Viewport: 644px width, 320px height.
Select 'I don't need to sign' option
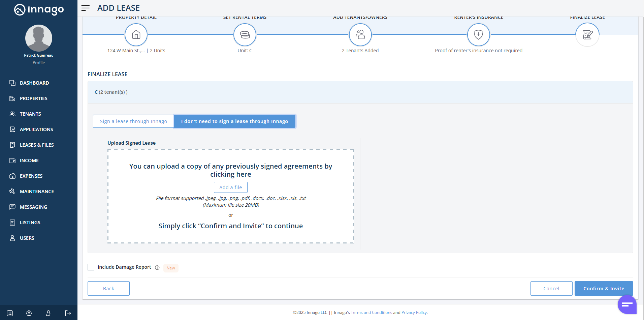234,121
